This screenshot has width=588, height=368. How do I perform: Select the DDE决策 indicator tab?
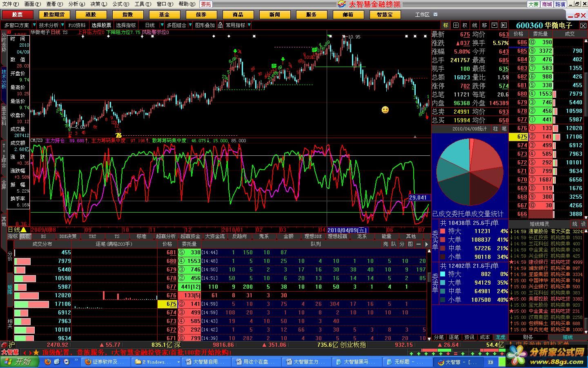point(68,236)
